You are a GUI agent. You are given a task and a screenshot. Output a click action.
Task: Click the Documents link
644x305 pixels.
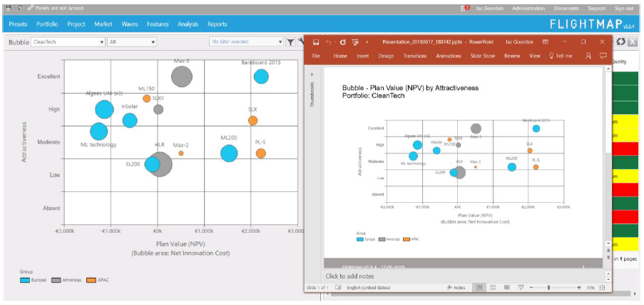566,9
